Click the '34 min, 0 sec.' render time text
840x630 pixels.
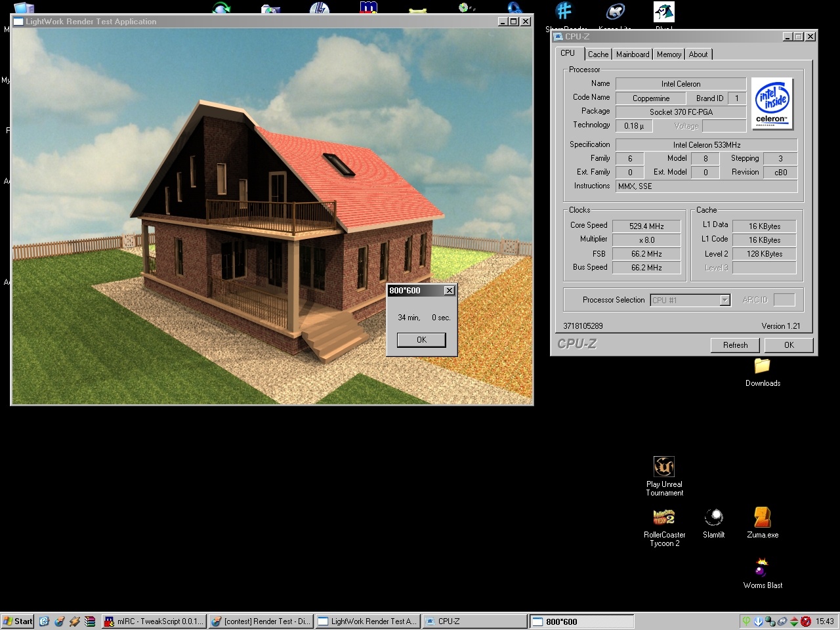click(424, 318)
